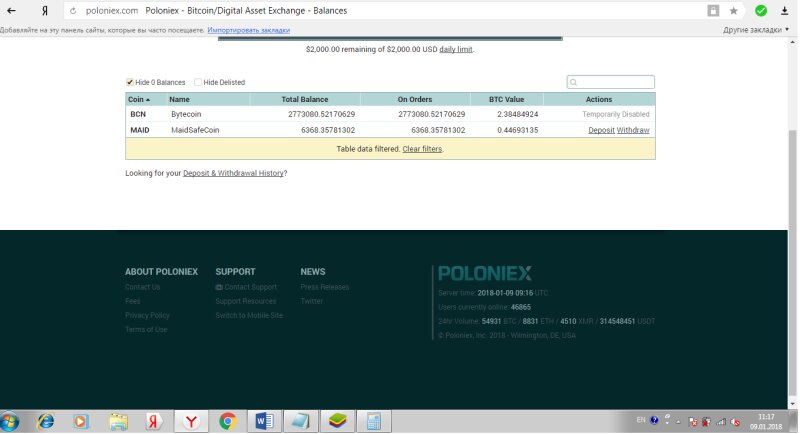Screen dimensions: 800x434
Task: Open Google Chrome from the taskbar
Action: pos(228,421)
